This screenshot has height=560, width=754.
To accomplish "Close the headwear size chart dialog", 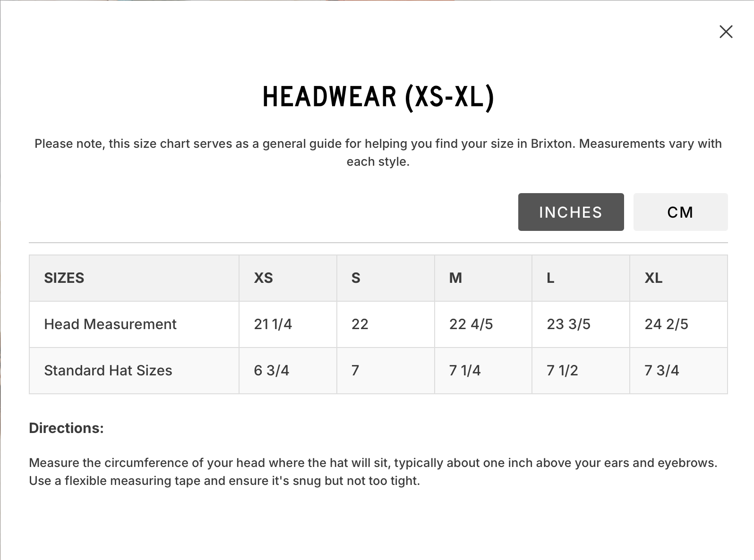I will (726, 32).
